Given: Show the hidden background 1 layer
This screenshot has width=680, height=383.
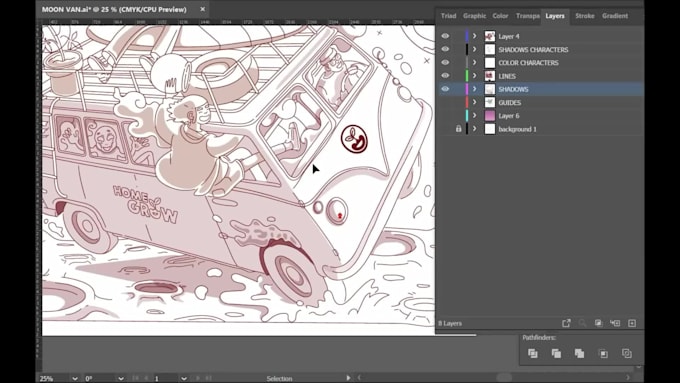Looking at the screenshot, I should (x=445, y=129).
